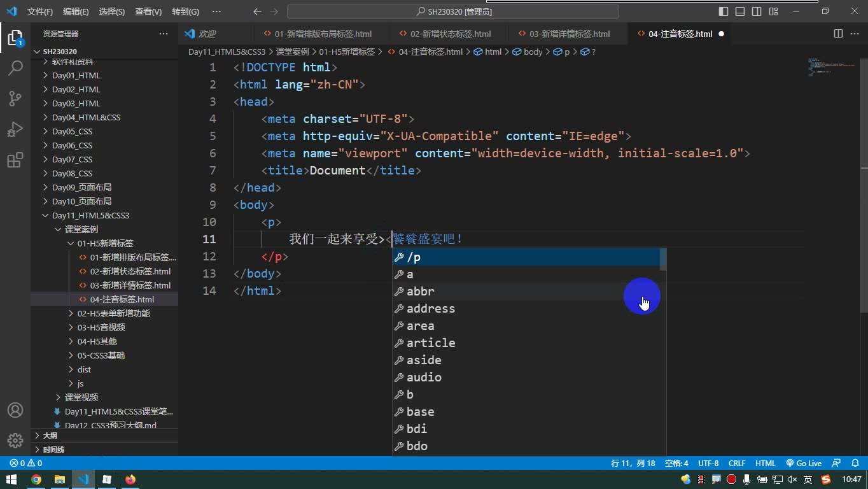Switch to the 02-新增状态标签.html tab

click(450, 34)
